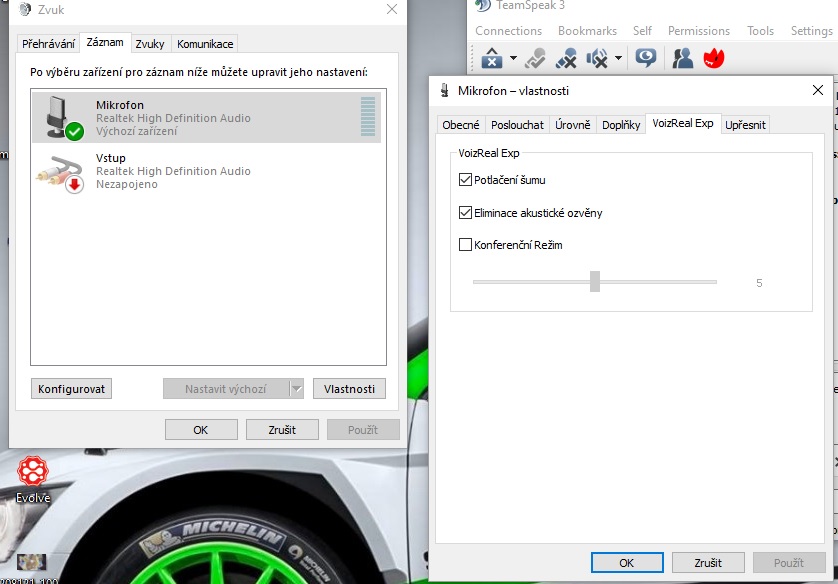This screenshot has height=584, width=838.
Task: Open the dropdown arrow beside the disconnect icon
Action: point(513,58)
